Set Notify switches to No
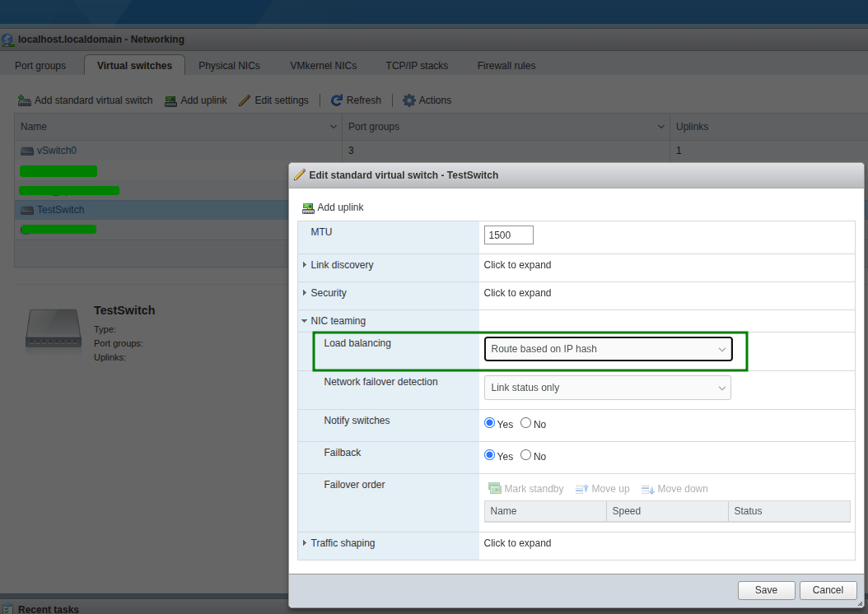868x614 pixels. (x=526, y=423)
